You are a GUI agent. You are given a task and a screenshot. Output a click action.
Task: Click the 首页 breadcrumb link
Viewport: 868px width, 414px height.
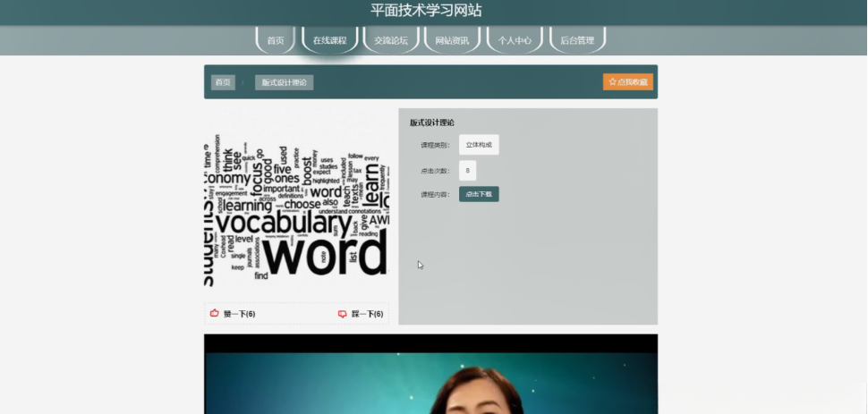click(x=223, y=82)
